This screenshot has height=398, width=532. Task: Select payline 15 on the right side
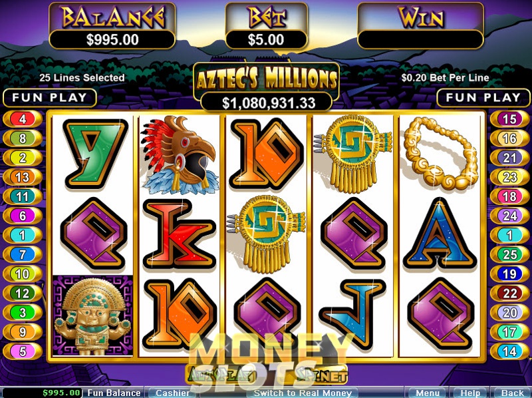[x=509, y=119]
